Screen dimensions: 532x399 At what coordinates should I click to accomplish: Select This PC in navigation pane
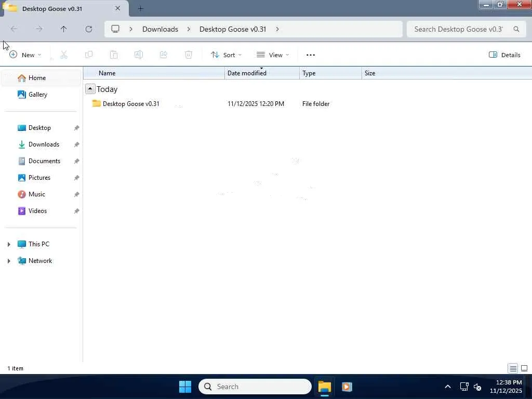[x=38, y=244]
